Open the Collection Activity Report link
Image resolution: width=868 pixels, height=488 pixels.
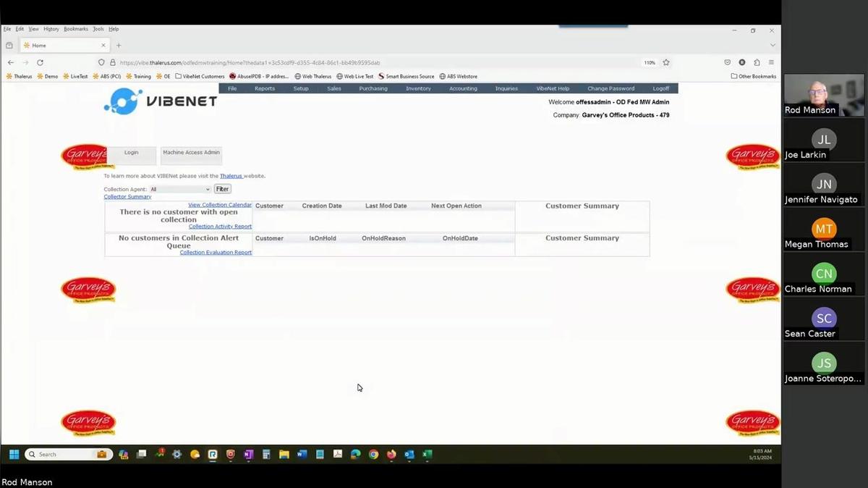click(x=220, y=227)
